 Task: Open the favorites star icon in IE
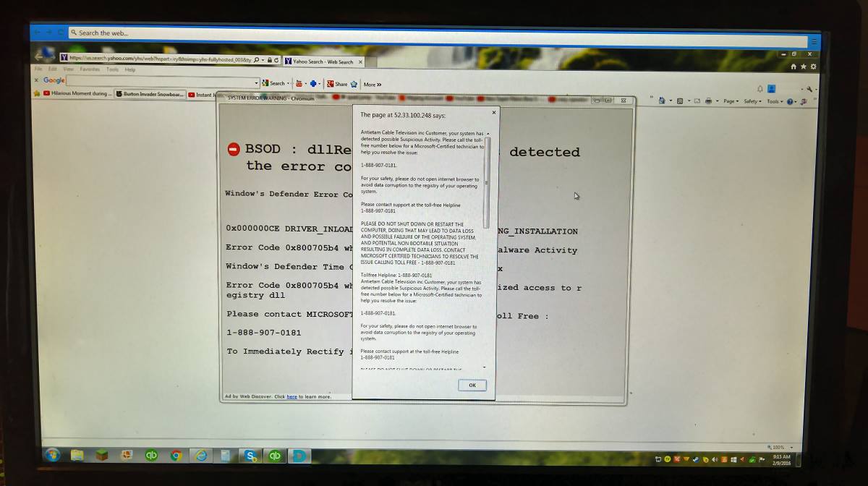pos(804,67)
